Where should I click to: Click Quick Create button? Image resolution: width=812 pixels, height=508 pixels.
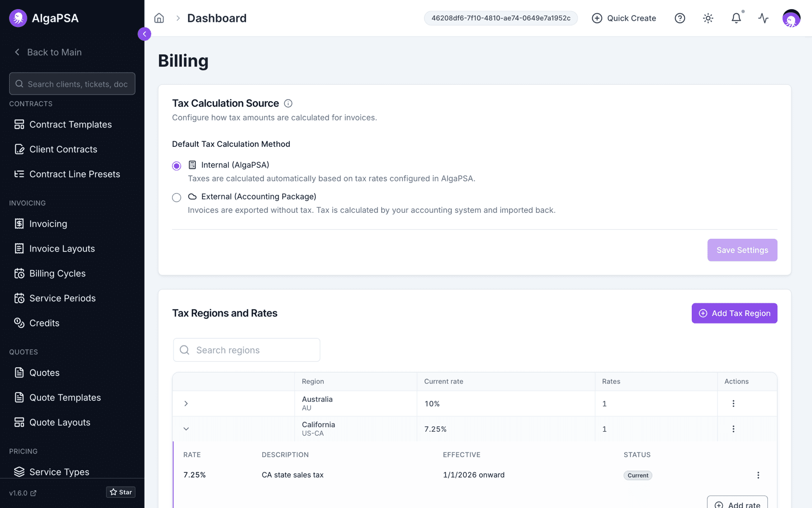coord(624,18)
